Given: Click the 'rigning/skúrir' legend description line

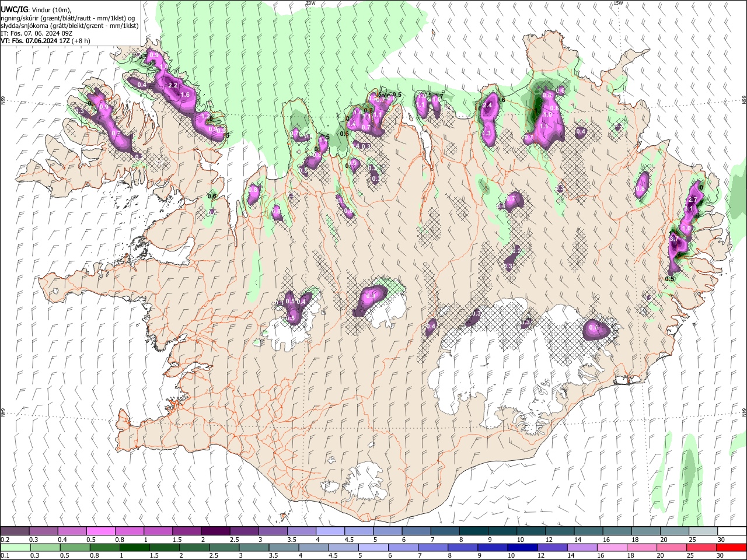Looking at the screenshot, I should (68, 18).
